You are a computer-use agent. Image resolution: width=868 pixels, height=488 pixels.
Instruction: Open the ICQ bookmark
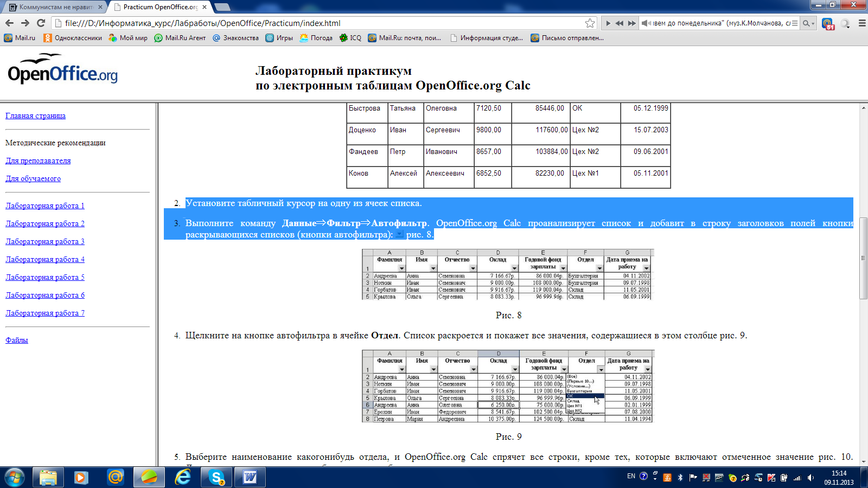tap(350, 38)
